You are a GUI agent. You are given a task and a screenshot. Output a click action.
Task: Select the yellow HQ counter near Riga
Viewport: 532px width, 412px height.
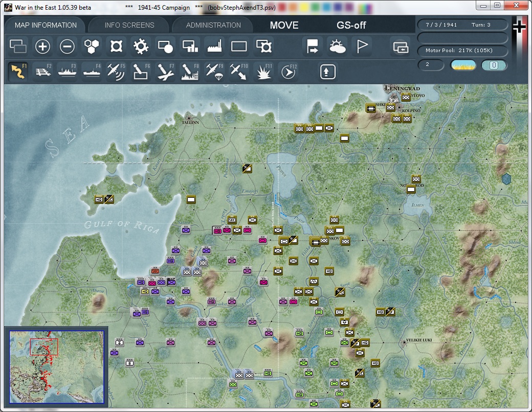point(145,291)
